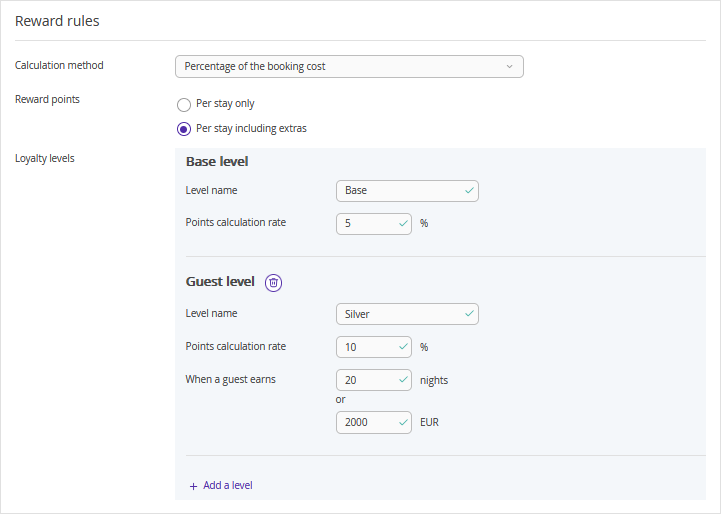The height and width of the screenshot is (514, 721).
Task: Click the EUR threshold input showing 2000
Action: click(x=373, y=423)
